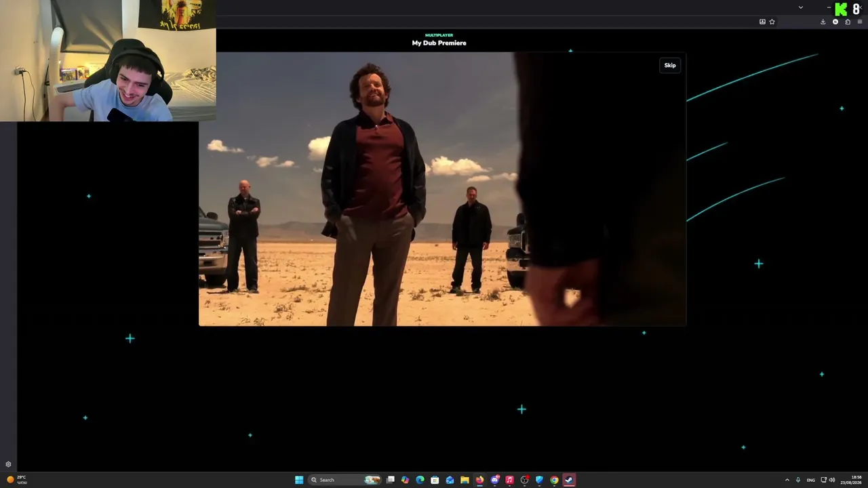Screen dimensions: 868x488
Task: Click the round white extension icon
Action: tap(835, 22)
